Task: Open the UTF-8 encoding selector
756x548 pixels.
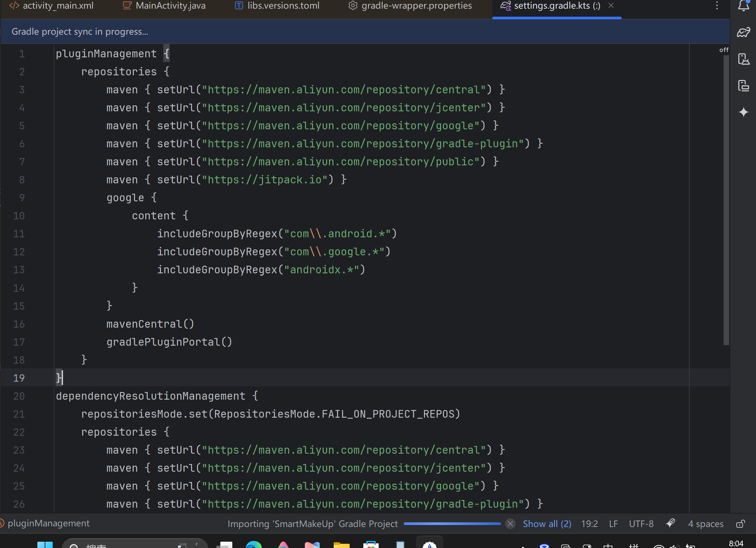Action: [x=641, y=524]
